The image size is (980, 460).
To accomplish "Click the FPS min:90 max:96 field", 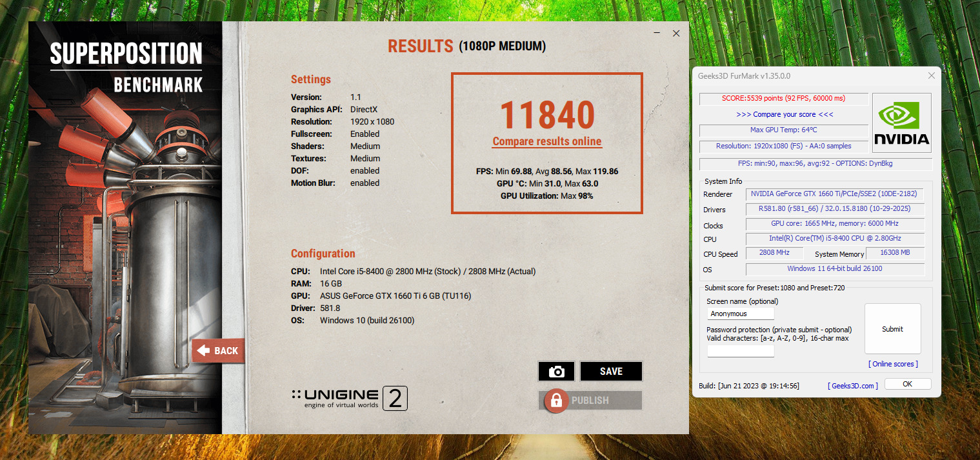I will [815, 163].
